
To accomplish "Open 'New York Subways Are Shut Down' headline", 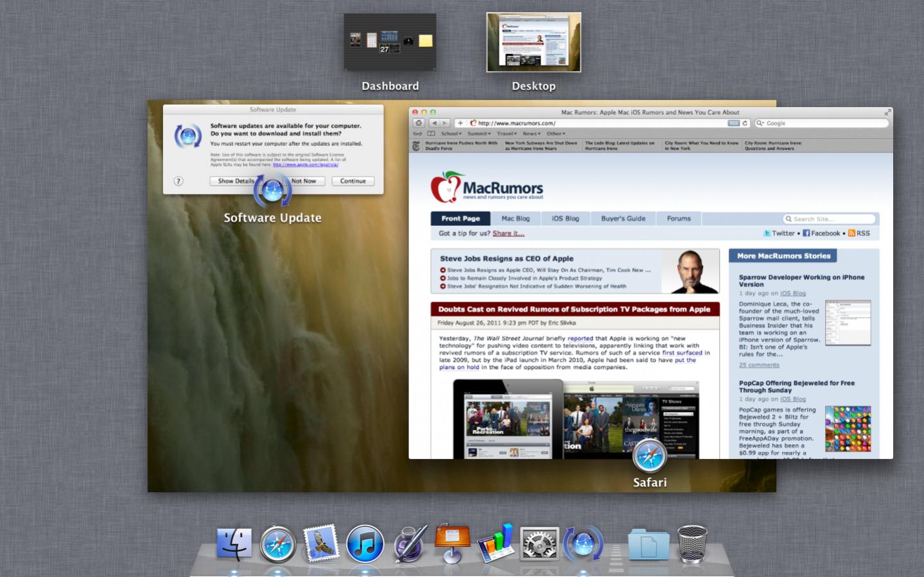I will pyautogui.click(x=541, y=146).
